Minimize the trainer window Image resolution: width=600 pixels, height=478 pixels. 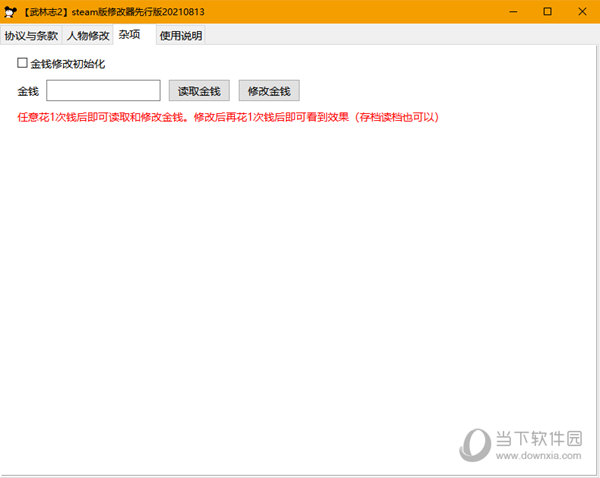(514, 12)
